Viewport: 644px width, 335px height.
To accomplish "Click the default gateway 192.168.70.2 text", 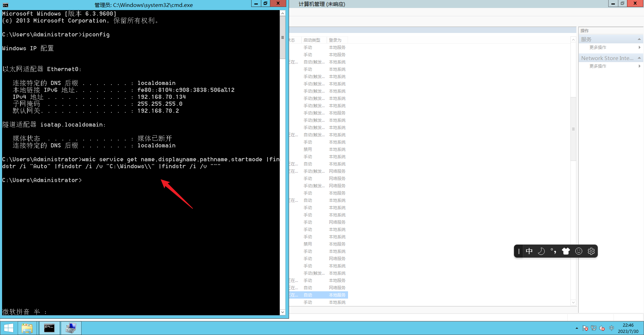I will [158, 111].
